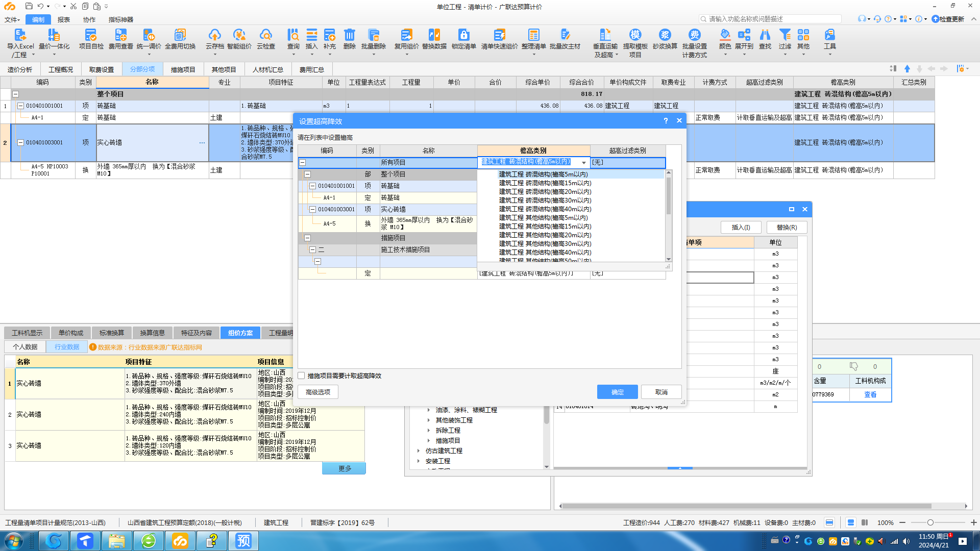The width and height of the screenshot is (980, 551).
Task: Click Windows Start button
Action: (x=14, y=541)
